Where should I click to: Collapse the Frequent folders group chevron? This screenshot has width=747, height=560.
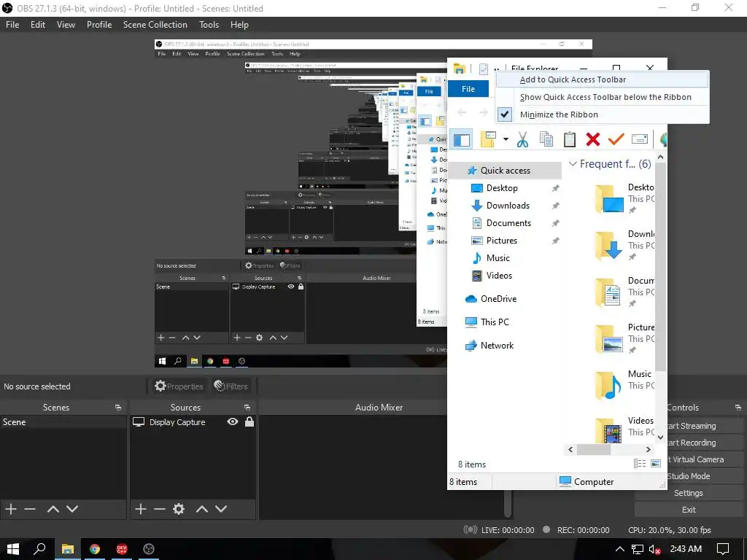point(573,164)
